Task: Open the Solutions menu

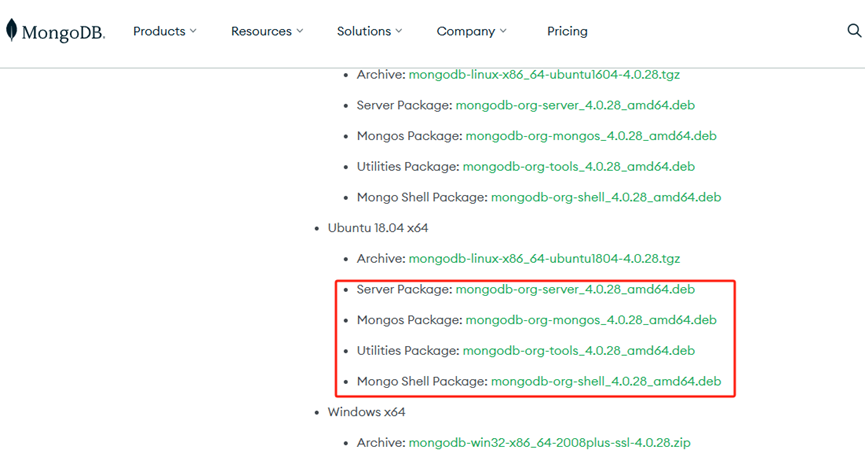Action: [x=370, y=31]
